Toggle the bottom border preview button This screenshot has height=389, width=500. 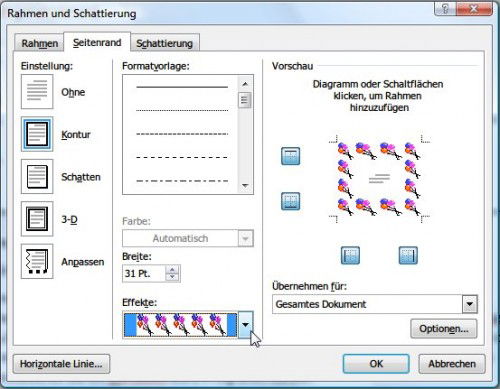290,201
